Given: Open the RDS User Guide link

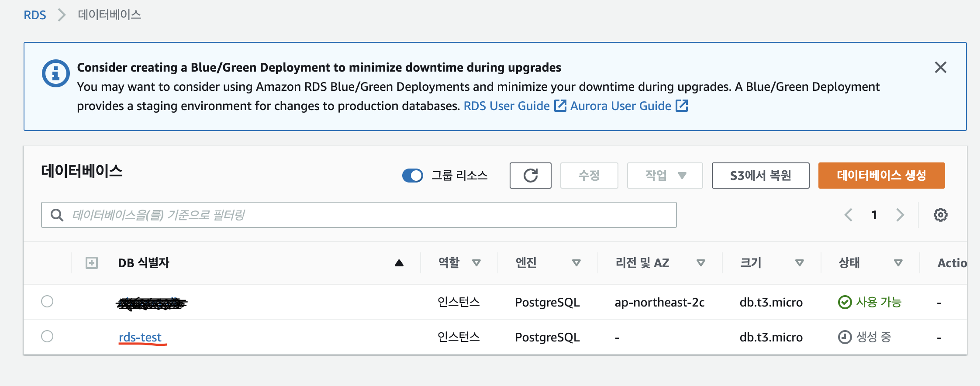Looking at the screenshot, I should click(507, 106).
